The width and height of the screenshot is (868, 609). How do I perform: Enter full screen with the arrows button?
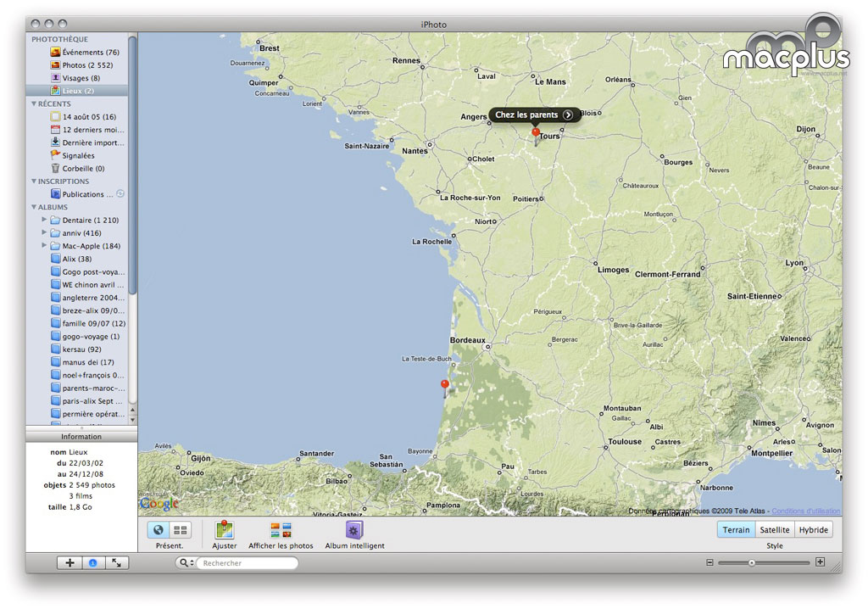(117, 563)
